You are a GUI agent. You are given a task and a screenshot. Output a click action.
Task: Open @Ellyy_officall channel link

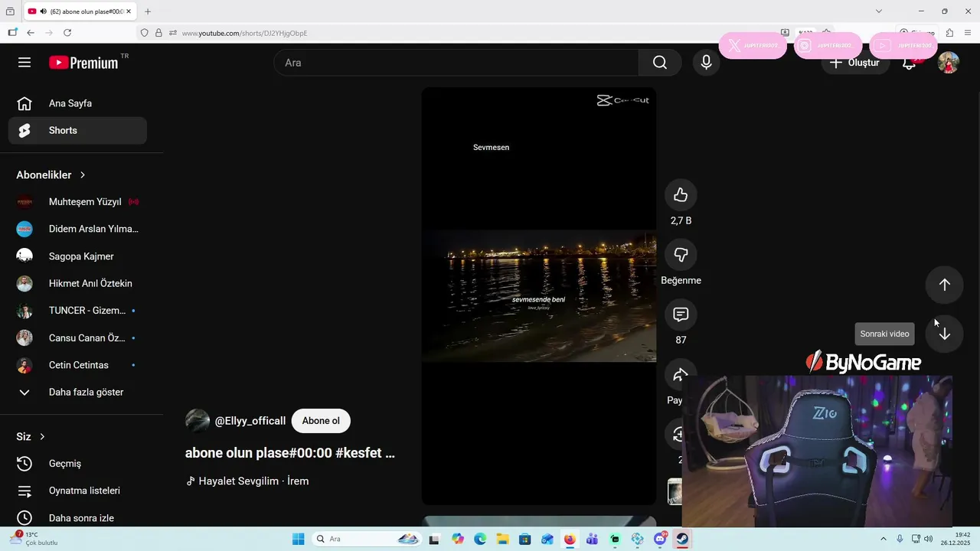pos(250,421)
